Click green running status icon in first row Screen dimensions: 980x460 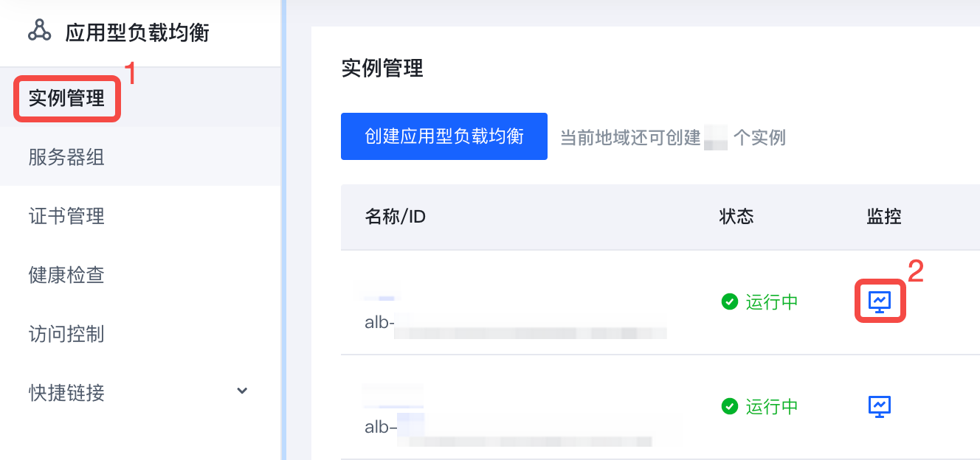[x=730, y=302]
